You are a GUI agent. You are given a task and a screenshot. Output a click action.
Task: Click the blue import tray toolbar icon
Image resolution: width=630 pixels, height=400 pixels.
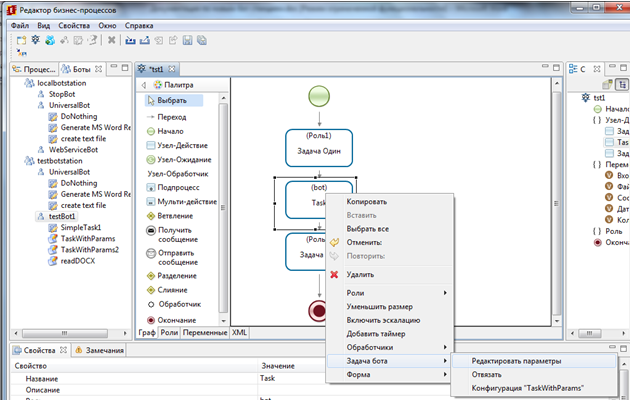click(130, 40)
